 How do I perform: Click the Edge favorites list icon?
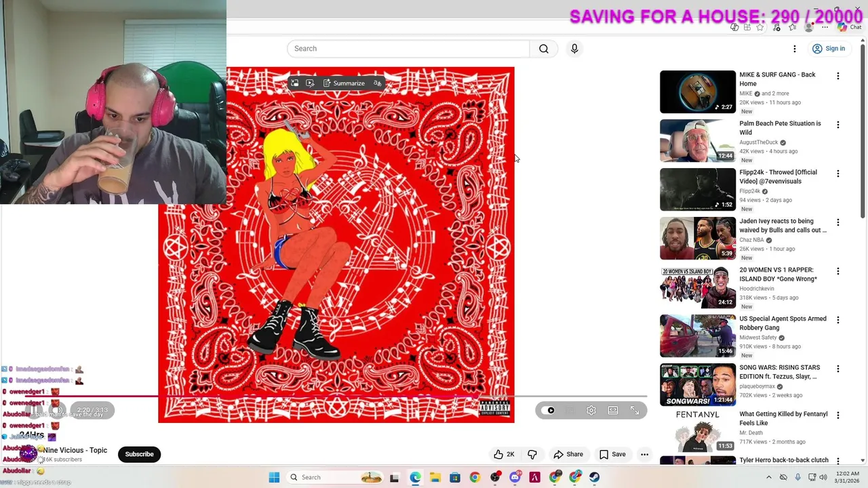pyautogui.click(x=793, y=27)
